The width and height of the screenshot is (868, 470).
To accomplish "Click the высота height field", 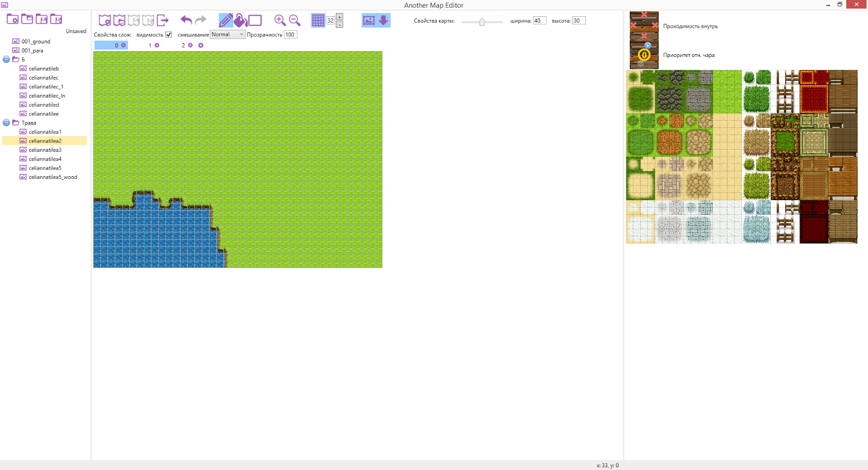I will tap(579, 21).
